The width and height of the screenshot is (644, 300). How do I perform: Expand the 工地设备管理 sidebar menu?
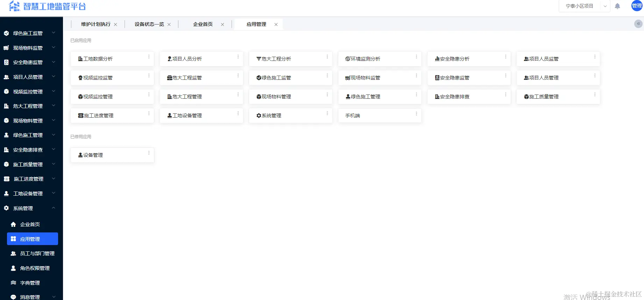point(54,193)
